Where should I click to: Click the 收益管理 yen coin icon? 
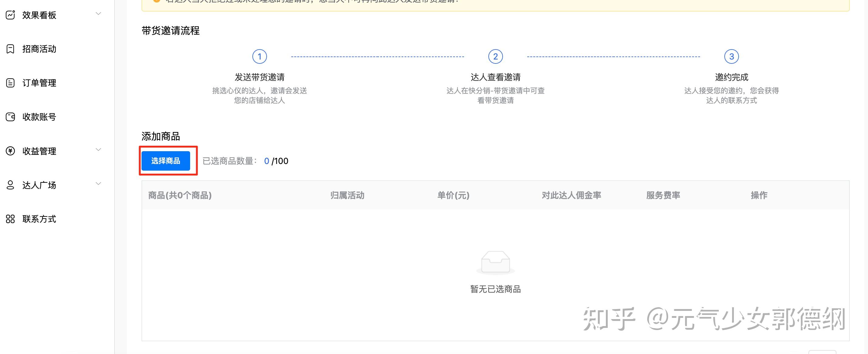point(10,151)
